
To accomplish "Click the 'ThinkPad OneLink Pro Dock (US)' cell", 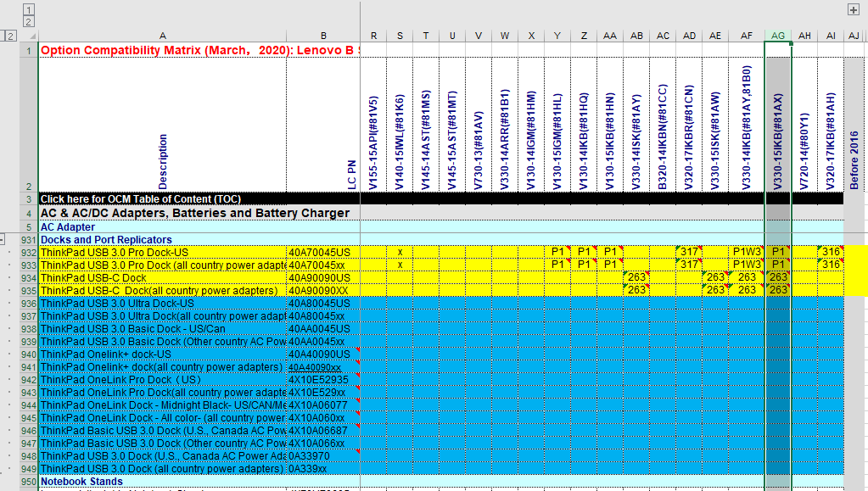I will [x=162, y=380].
